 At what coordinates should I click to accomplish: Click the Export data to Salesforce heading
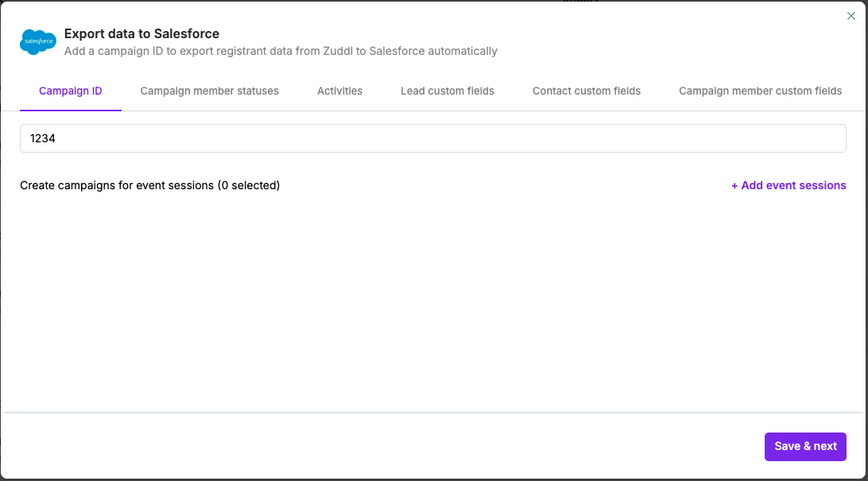click(141, 33)
